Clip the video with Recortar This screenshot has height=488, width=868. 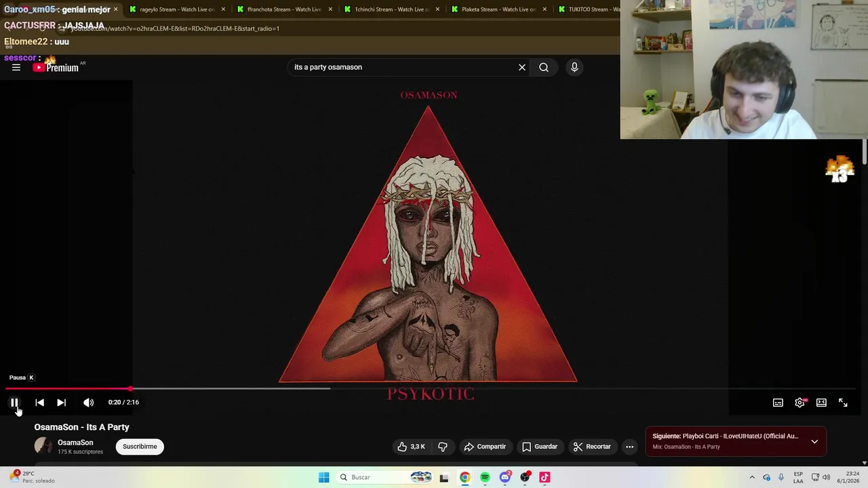tap(592, 447)
